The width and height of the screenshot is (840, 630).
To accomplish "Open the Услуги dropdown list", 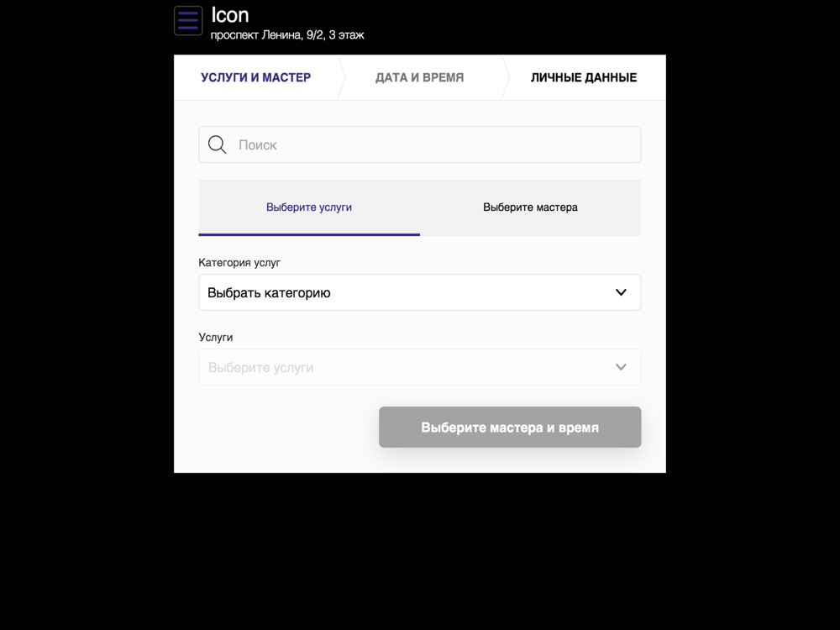I will pyautogui.click(x=419, y=367).
